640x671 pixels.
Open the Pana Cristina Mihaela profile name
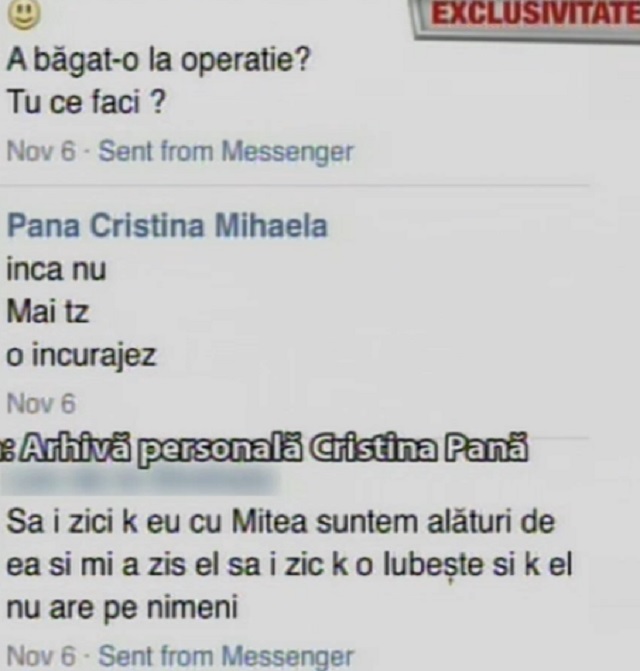pyautogui.click(x=167, y=226)
